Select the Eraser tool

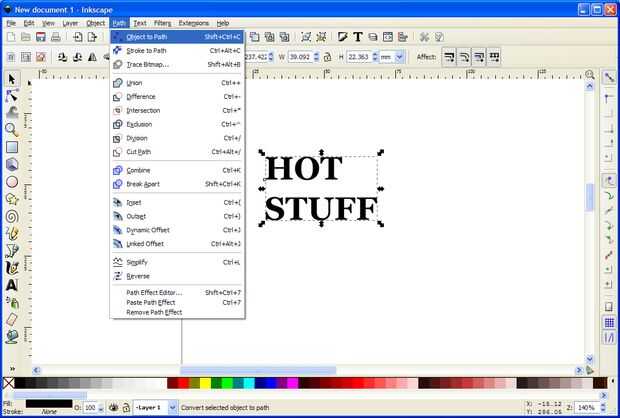pyautogui.click(x=12, y=320)
